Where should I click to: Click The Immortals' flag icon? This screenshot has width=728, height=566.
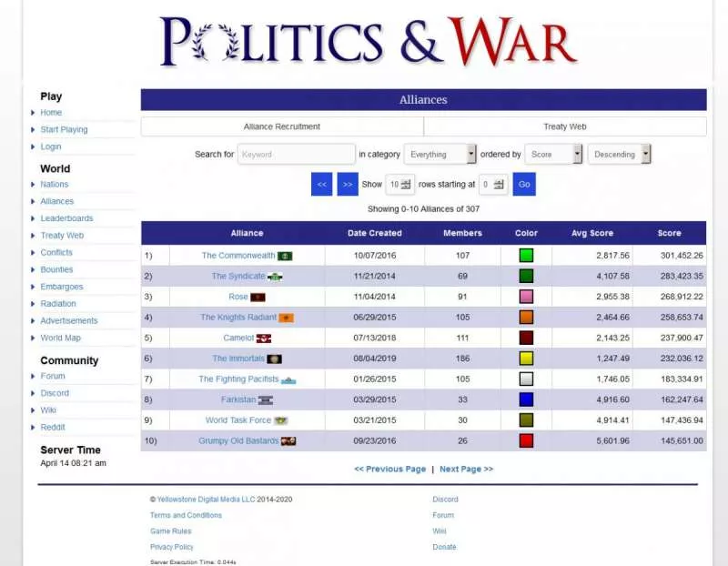tap(275, 358)
